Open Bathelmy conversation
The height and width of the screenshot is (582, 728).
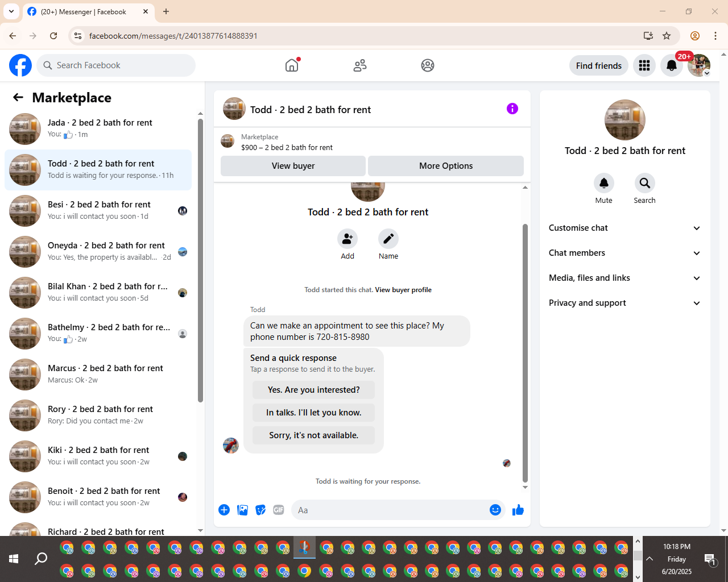98,334
